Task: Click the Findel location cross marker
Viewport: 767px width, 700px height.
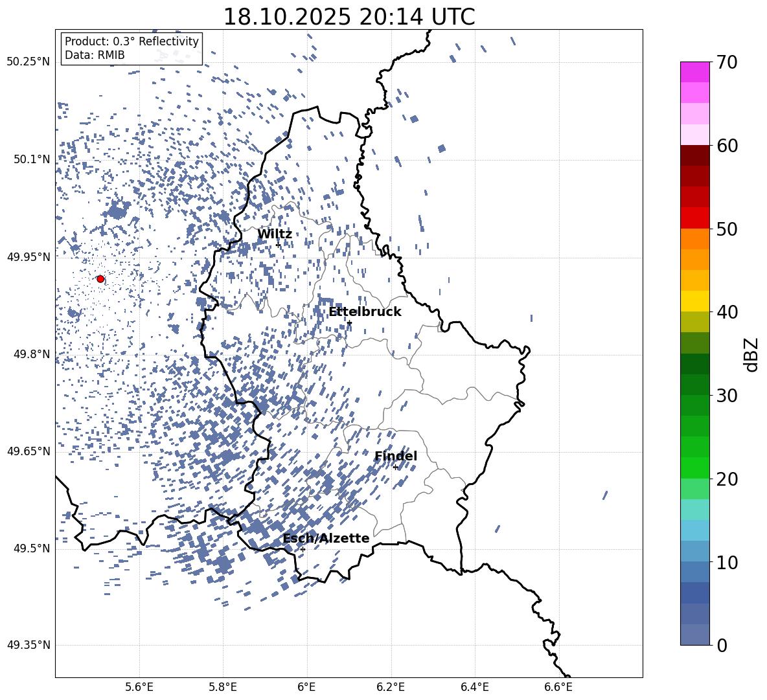Action: click(x=395, y=468)
